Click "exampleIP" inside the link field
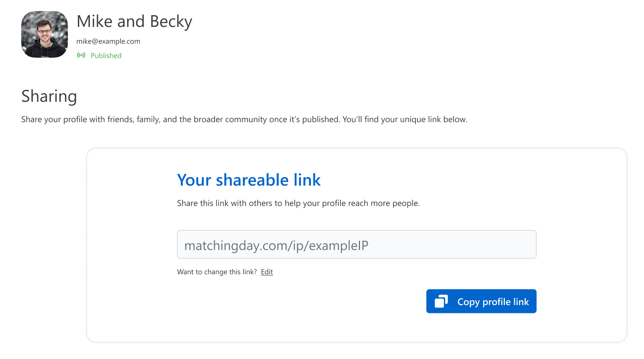This screenshot has height=359, width=644. pyautogui.click(x=339, y=245)
